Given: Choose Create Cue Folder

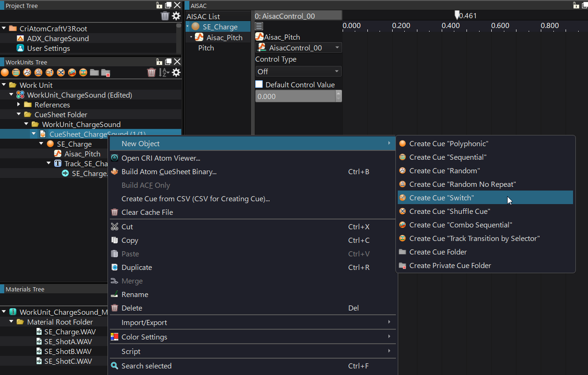Looking at the screenshot, I should pos(485,252).
